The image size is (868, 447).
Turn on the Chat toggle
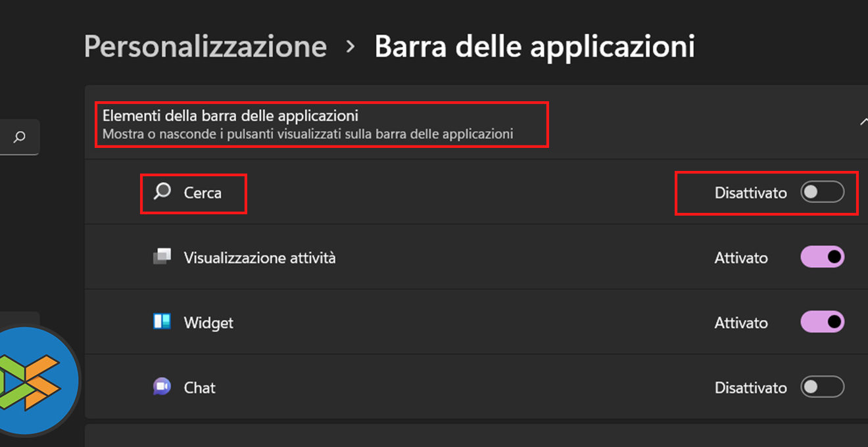822,387
